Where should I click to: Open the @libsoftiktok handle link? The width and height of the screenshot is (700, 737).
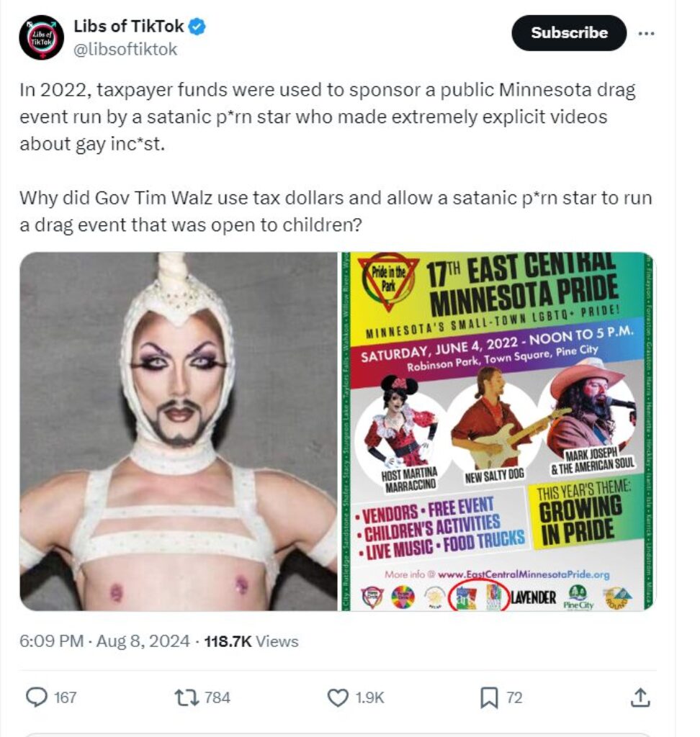click(x=125, y=50)
